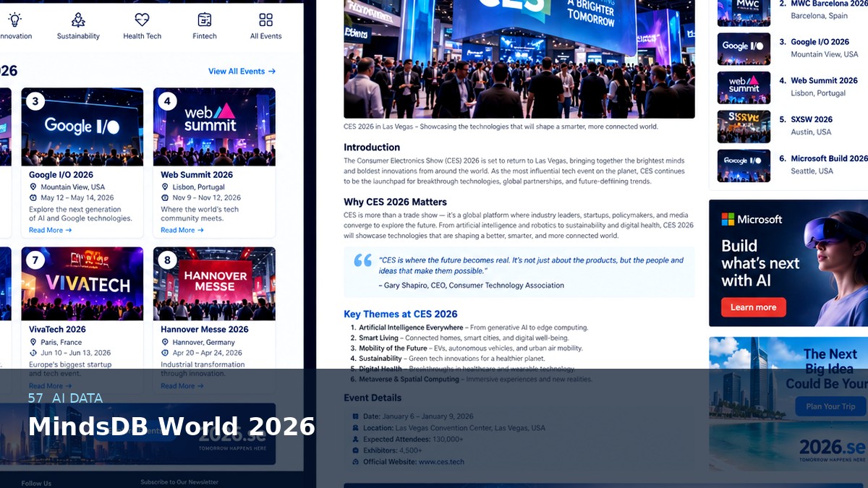
Task: Click the CES 2026 hero image in the article
Action: (519, 59)
